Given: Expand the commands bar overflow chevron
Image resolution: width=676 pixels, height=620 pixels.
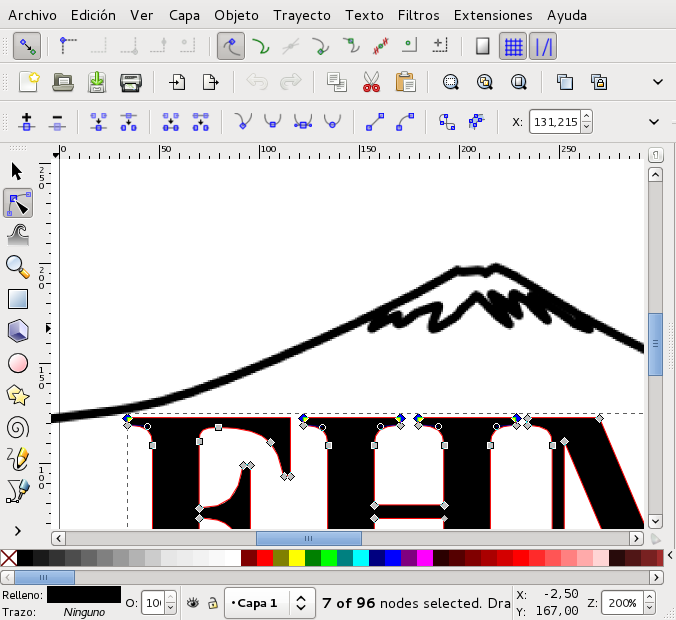Looking at the screenshot, I should pyautogui.click(x=658, y=82).
